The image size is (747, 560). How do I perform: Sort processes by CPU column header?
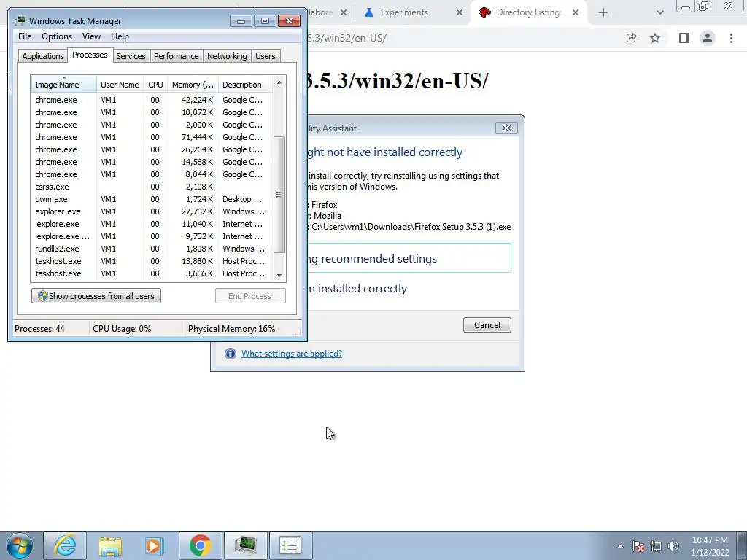click(x=155, y=85)
